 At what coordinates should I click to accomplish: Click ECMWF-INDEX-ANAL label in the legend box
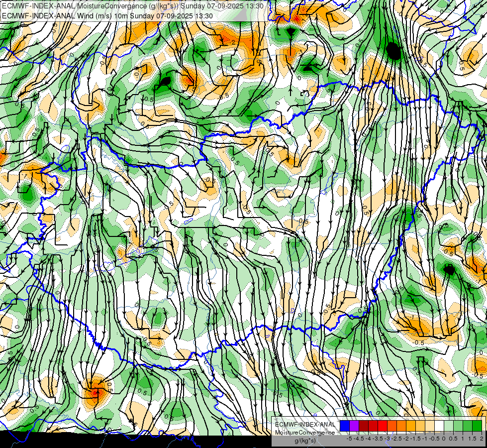point(305,425)
